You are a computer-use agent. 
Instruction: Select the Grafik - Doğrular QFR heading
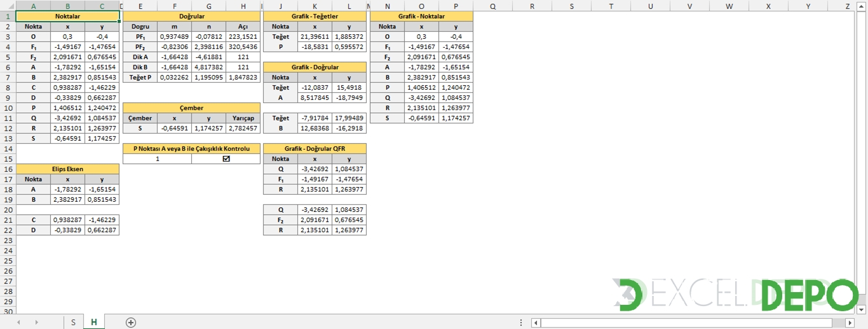(315, 148)
